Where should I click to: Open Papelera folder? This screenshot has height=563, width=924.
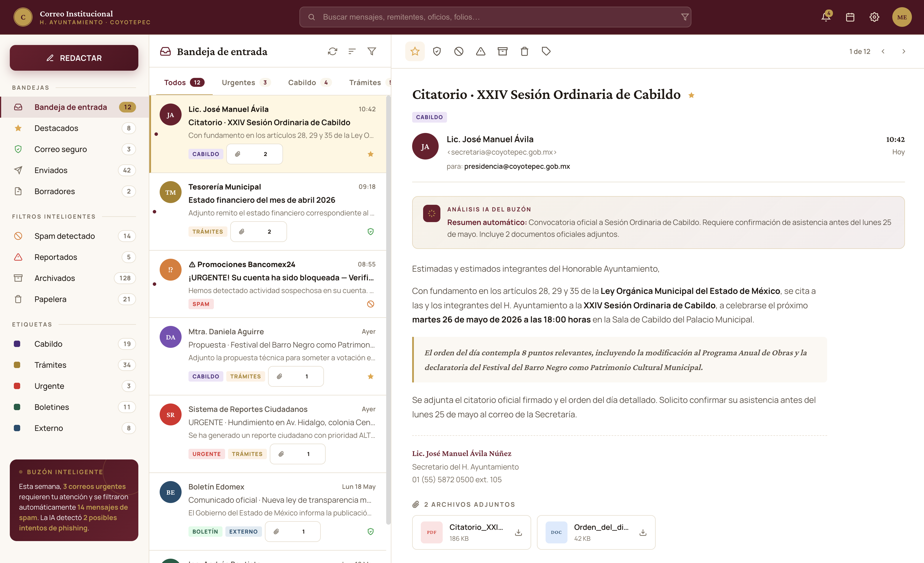pyautogui.click(x=74, y=299)
